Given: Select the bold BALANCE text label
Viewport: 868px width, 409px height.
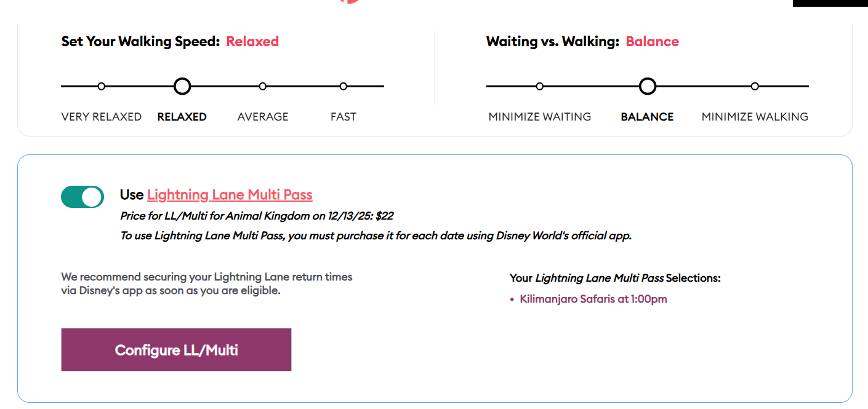Looking at the screenshot, I should [648, 117].
